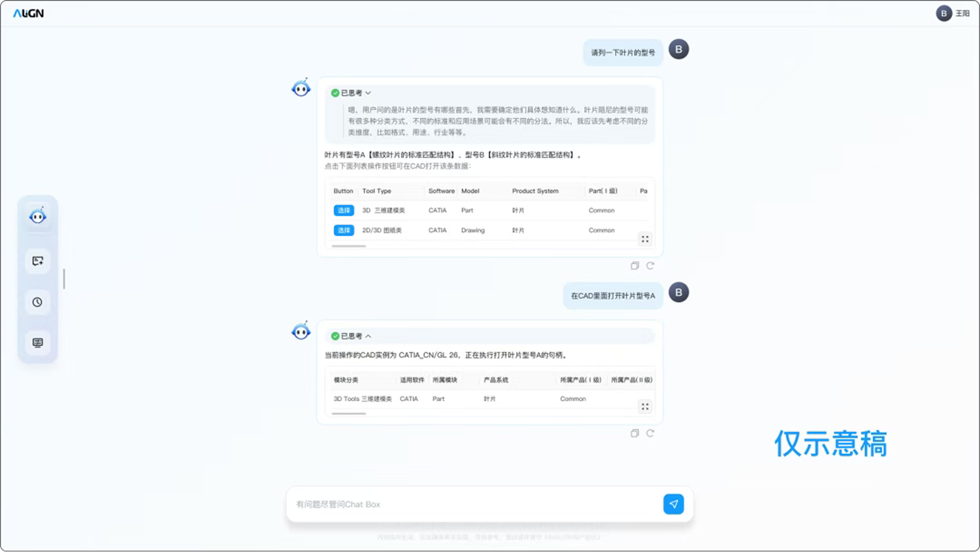
Task: Open chat history clock icon
Action: (38, 302)
